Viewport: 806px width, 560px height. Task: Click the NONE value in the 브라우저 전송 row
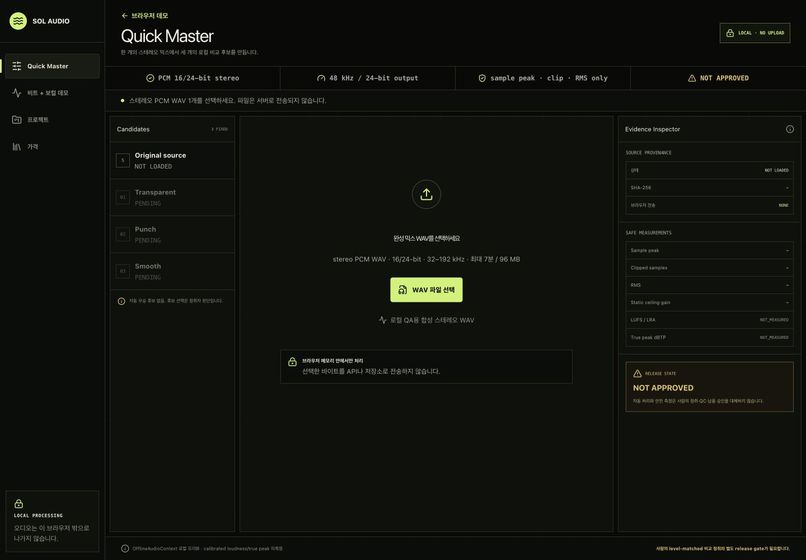click(783, 205)
